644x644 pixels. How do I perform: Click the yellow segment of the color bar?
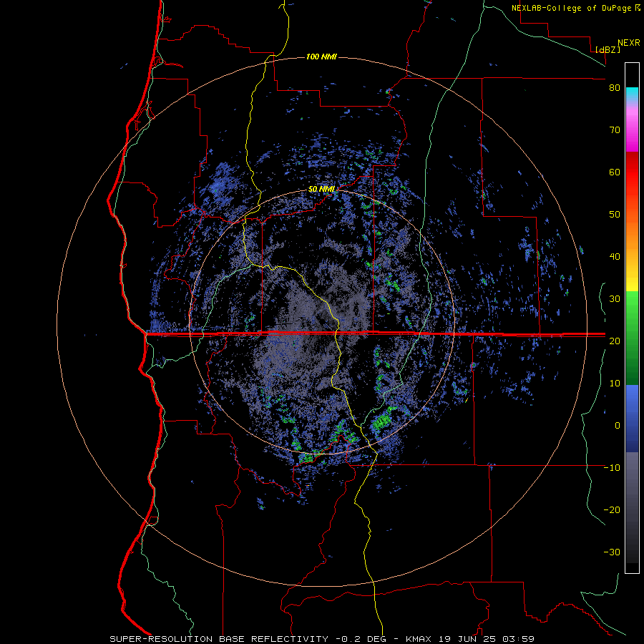pos(632,281)
